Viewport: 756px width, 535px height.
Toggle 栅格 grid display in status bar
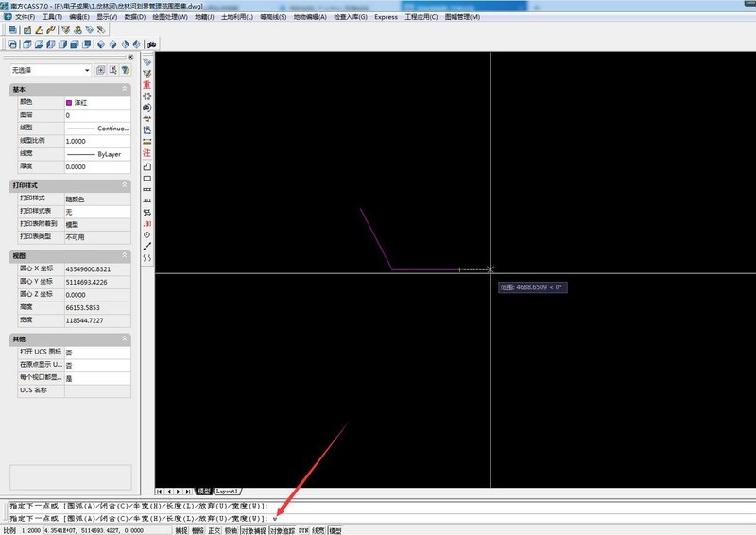198,530
